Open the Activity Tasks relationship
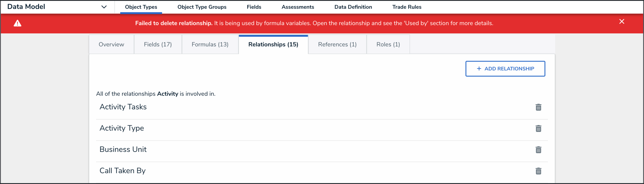The image size is (644, 184). 123,107
